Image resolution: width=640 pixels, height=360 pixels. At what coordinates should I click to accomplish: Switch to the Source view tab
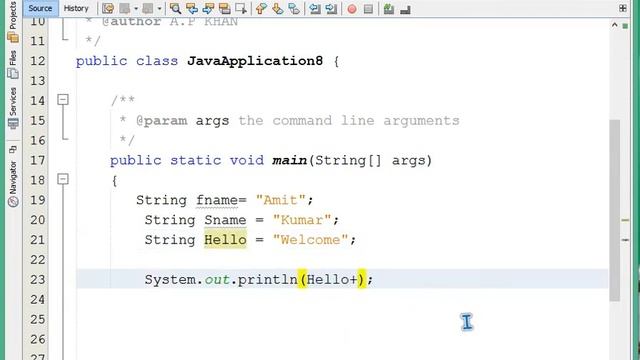pos(40,8)
